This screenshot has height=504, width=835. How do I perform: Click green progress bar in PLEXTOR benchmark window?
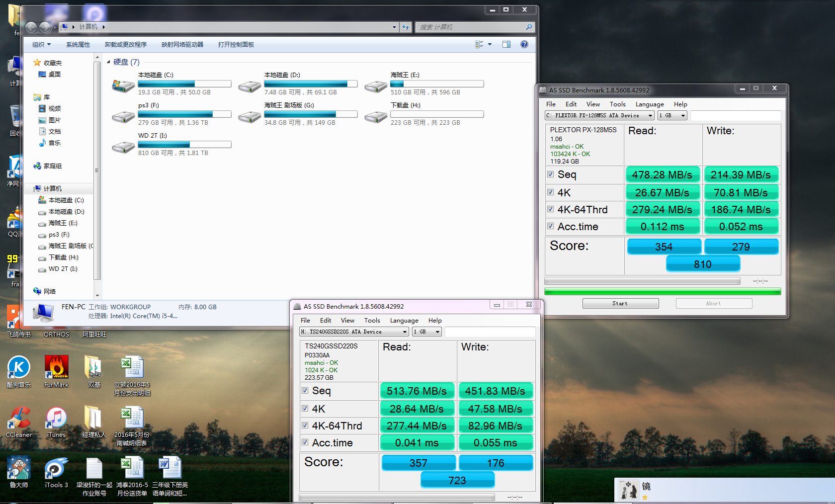[x=663, y=291]
